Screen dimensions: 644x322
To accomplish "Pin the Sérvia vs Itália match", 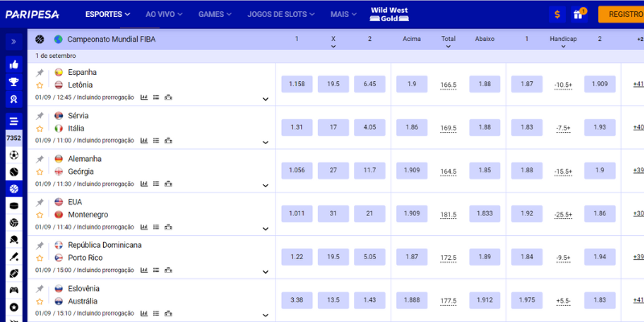I will click(x=39, y=115).
